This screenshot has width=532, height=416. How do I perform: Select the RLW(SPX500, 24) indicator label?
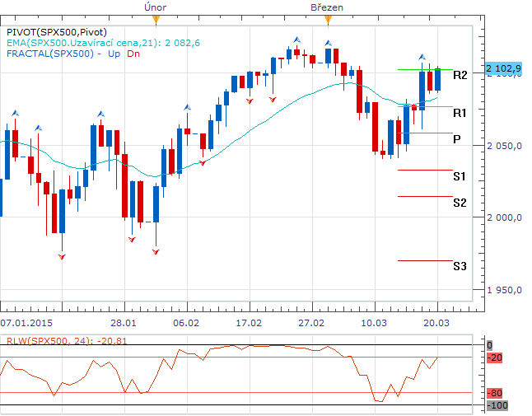pos(67,341)
